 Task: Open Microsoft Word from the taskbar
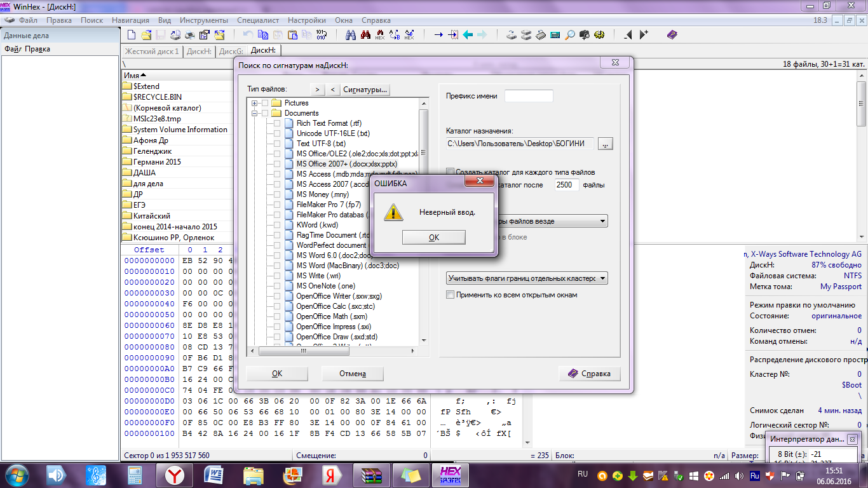[214, 475]
